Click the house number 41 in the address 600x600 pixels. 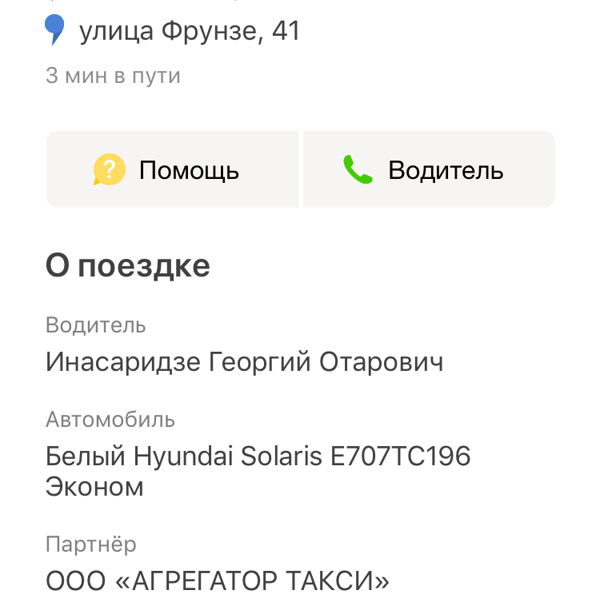tap(285, 31)
